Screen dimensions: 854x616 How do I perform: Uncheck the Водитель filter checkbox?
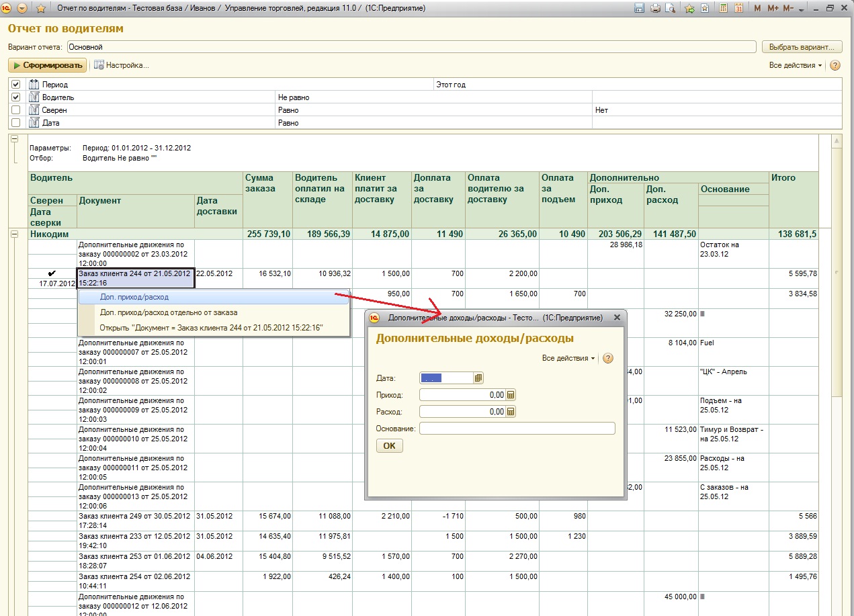pos(16,97)
